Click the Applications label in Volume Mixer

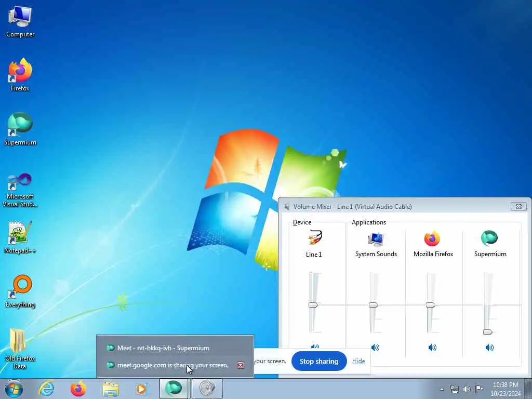(x=368, y=222)
